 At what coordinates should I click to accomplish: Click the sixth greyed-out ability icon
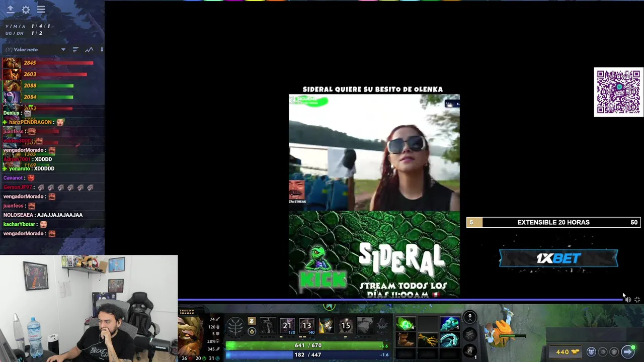[365, 325]
